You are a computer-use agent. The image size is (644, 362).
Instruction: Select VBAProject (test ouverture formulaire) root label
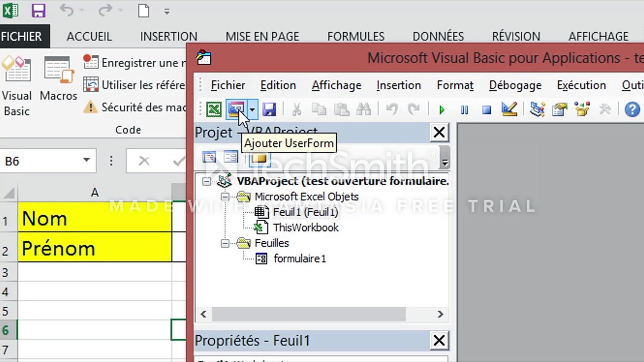343,181
